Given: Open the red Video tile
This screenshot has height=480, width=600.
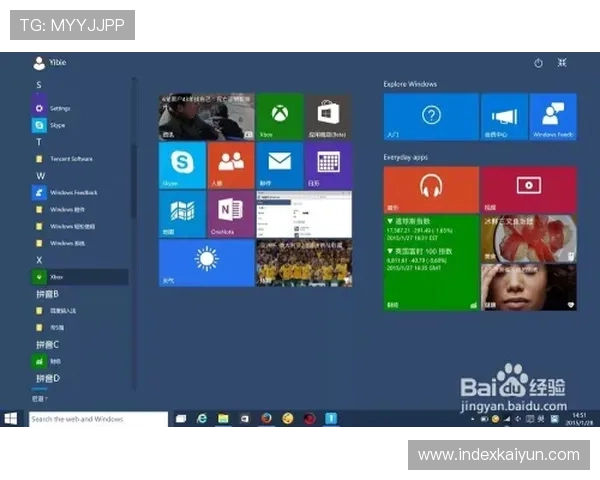Looking at the screenshot, I should (x=528, y=189).
